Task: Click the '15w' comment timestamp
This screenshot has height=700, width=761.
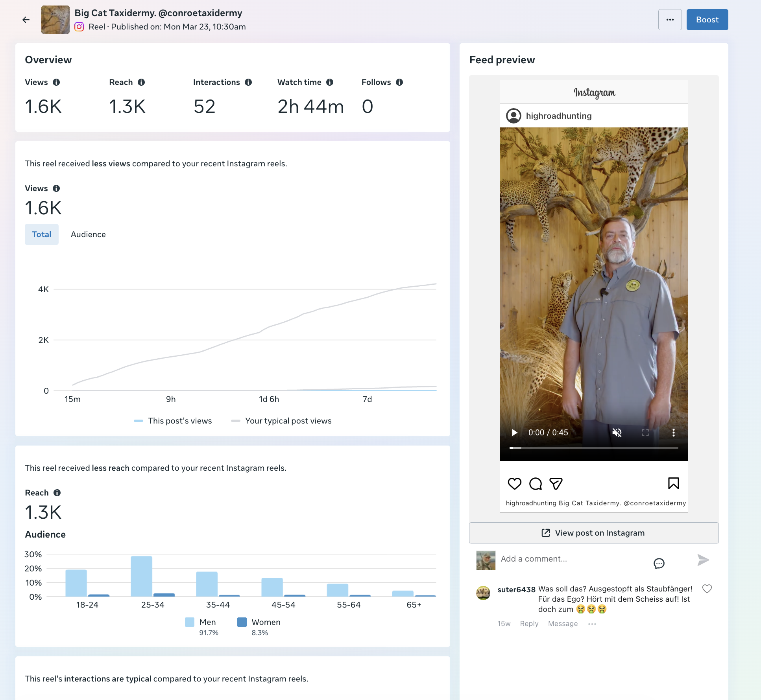Action: click(x=504, y=624)
